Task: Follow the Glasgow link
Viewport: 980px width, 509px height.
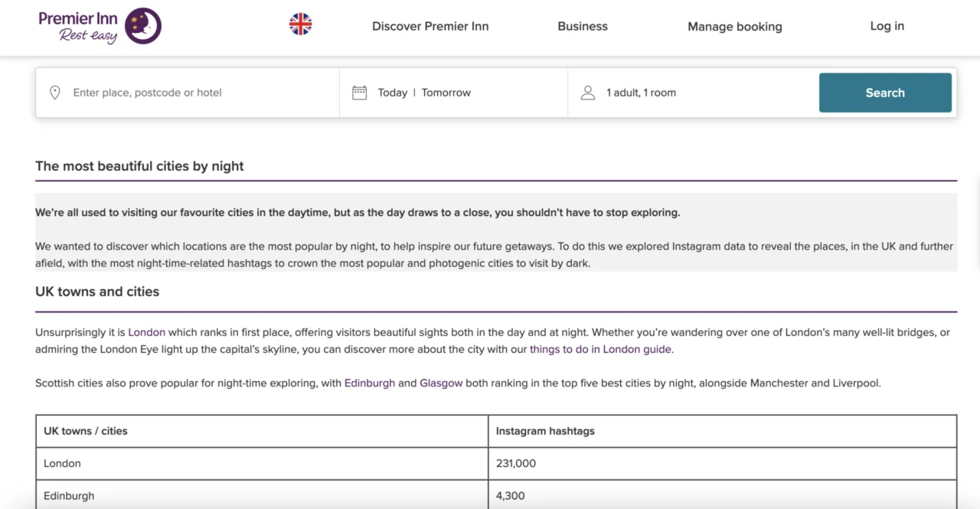Action: point(441,383)
